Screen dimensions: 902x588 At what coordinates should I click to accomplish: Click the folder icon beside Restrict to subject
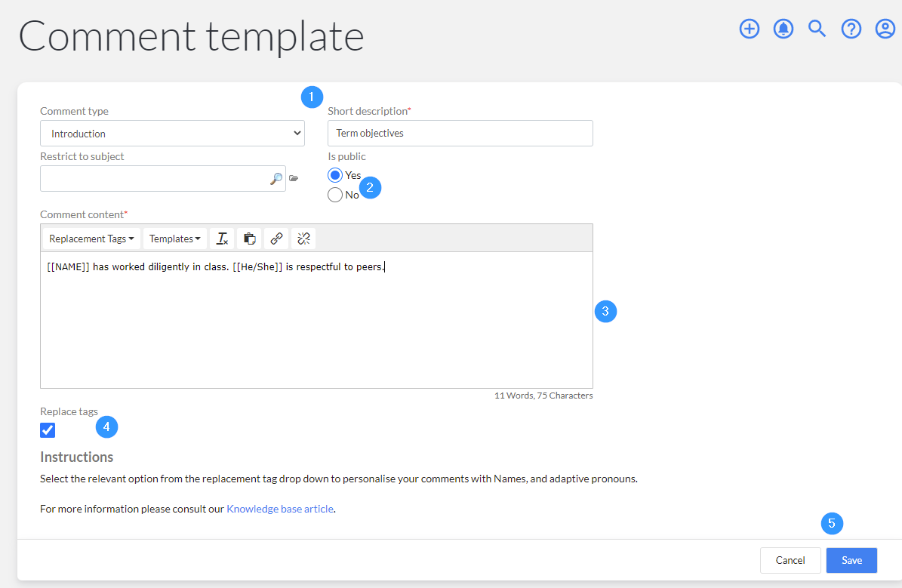pos(294,178)
